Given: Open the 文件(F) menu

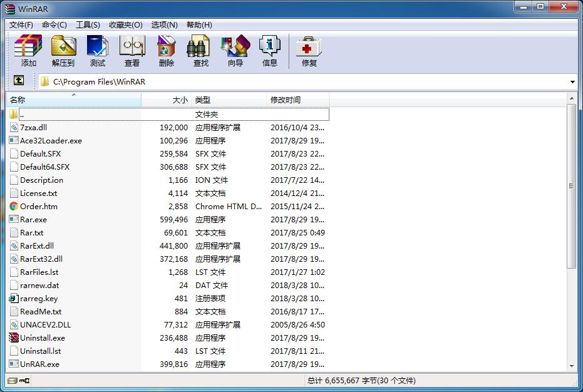Looking at the screenshot, I should [x=21, y=25].
